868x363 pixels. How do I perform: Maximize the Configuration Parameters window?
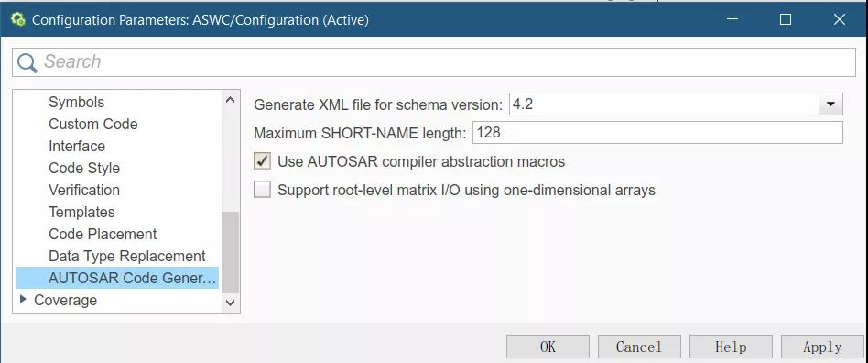(x=786, y=19)
